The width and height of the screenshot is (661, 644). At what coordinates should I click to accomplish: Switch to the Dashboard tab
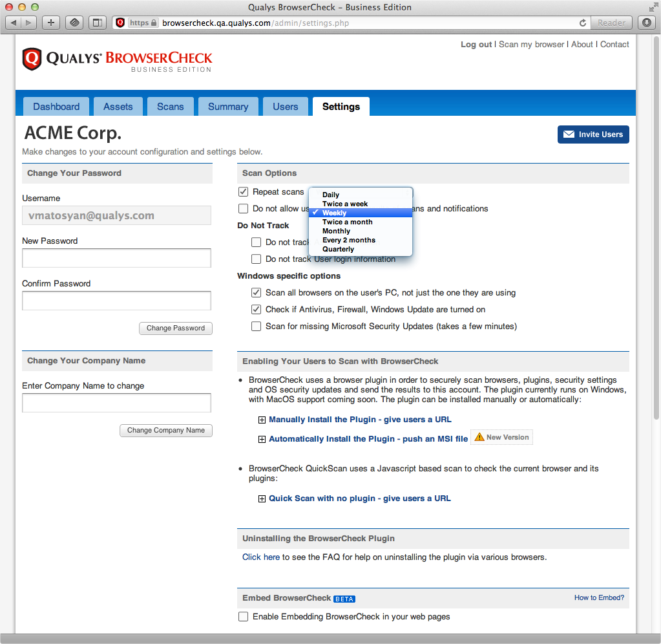tap(56, 106)
